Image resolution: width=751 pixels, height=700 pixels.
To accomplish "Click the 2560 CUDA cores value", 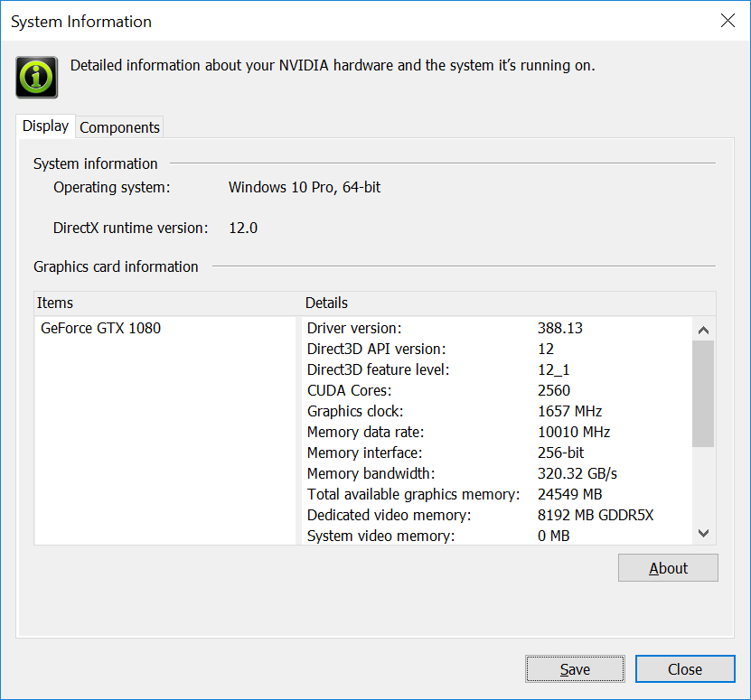I will [x=554, y=391].
